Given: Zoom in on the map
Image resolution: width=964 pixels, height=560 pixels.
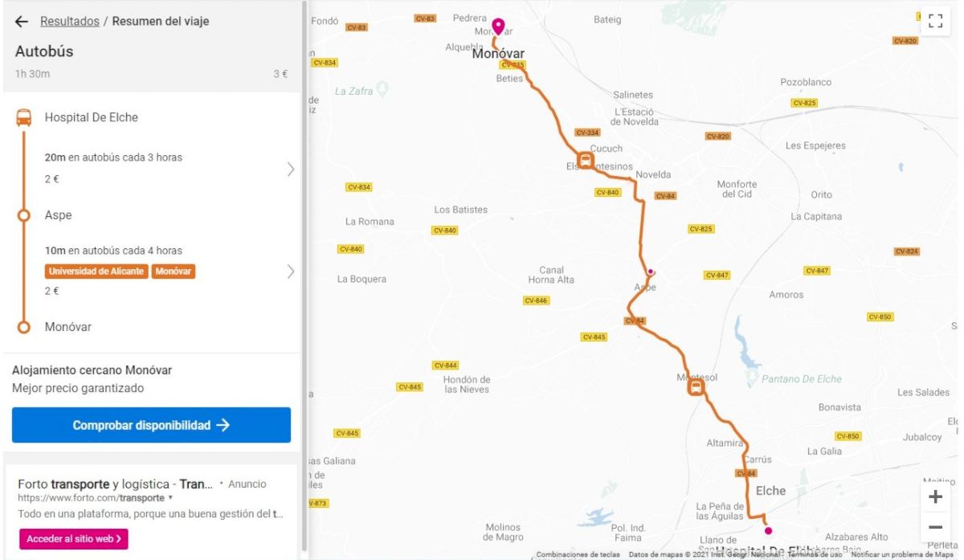Looking at the screenshot, I should point(935,497).
